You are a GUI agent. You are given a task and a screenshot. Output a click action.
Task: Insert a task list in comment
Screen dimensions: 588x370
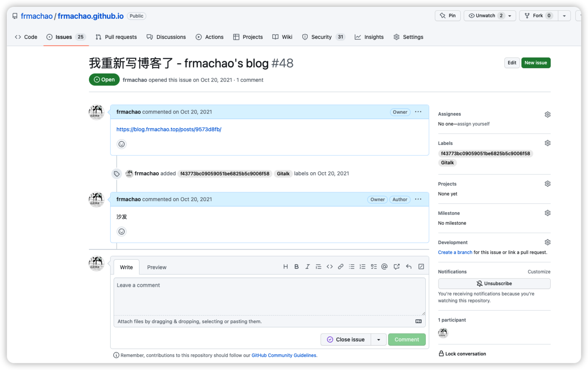(373, 267)
